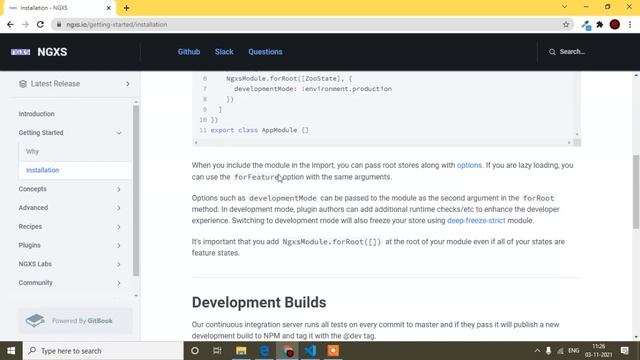Image resolution: width=640 pixels, height=360 pixels.
Task: Switch to Chrome on taskbar
Action: click(287, 351)
